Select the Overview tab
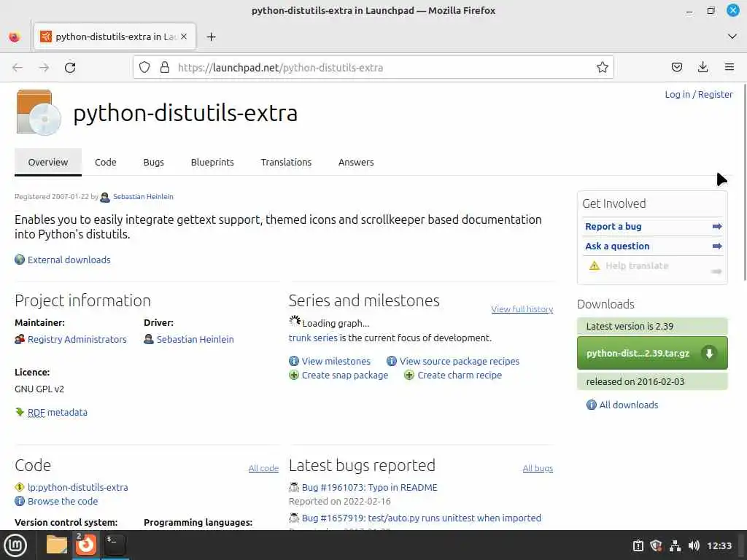This screenshot has width=747, height=560. click(x=47, y=163)
